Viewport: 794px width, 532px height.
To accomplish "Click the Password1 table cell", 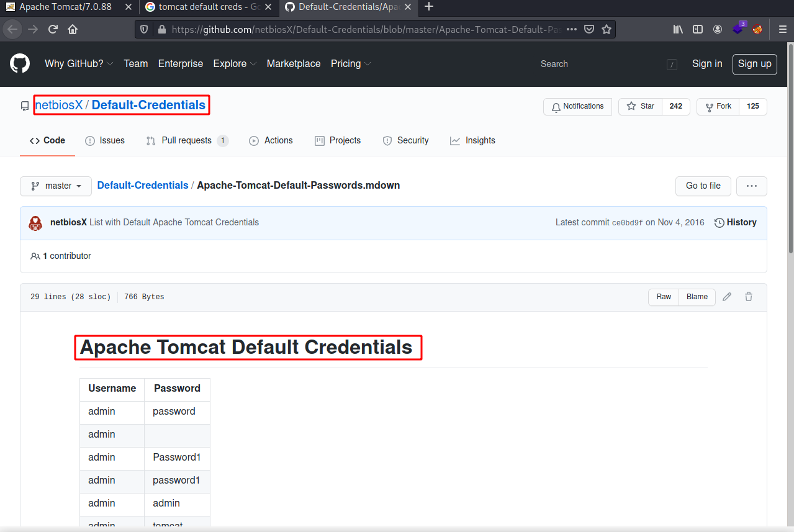I will pyautogui.click(x=177, y=458).
